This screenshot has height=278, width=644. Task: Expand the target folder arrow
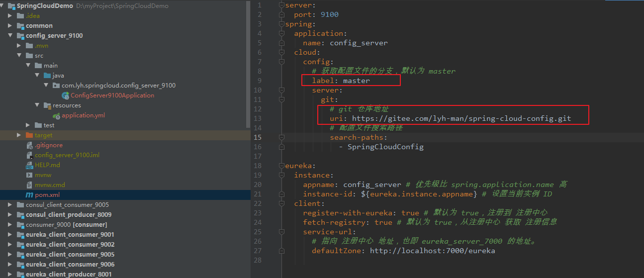[x=19, y=135]
